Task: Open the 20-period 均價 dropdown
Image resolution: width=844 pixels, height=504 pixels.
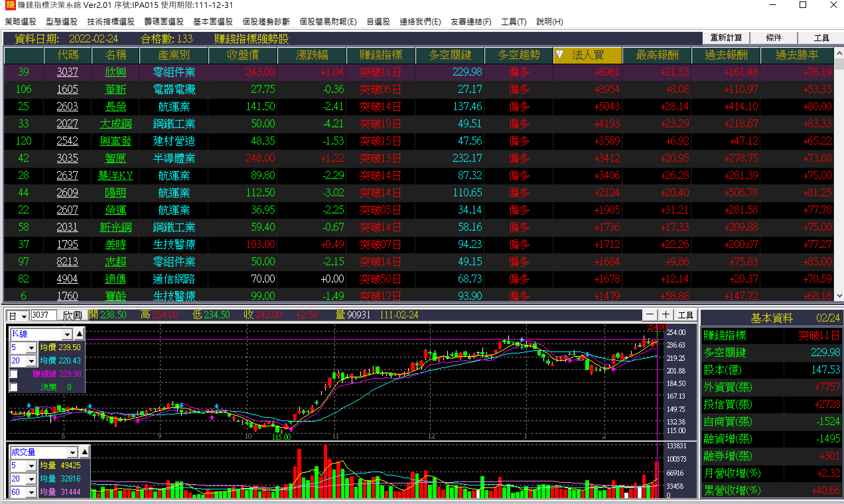Action: point(31,361)
